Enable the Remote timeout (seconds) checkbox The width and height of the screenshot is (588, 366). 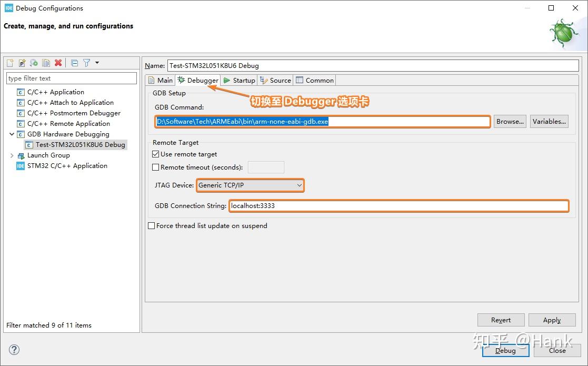156,167
